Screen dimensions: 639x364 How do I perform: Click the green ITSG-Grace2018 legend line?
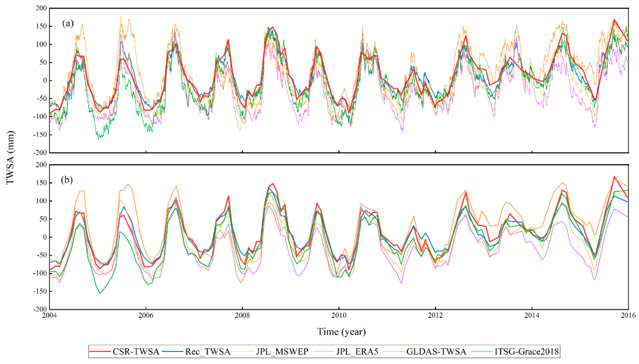click(482, 351)
